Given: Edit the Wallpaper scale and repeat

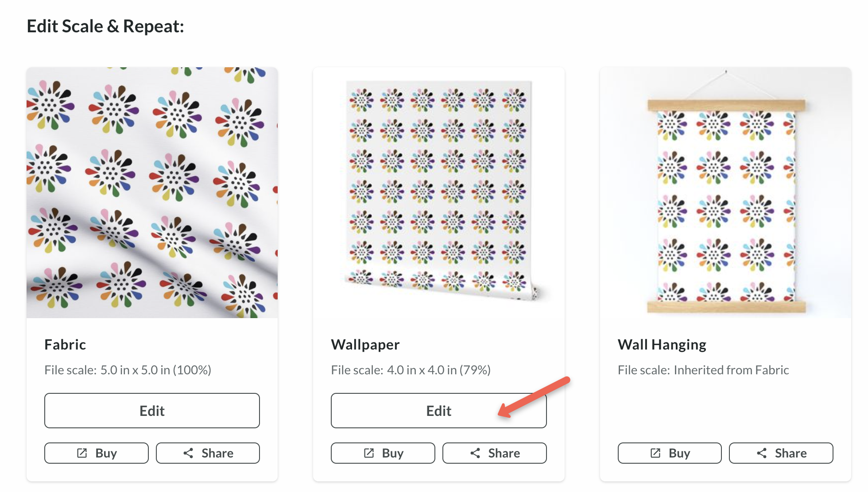Looking at the screenshot, I should [438, 411].
